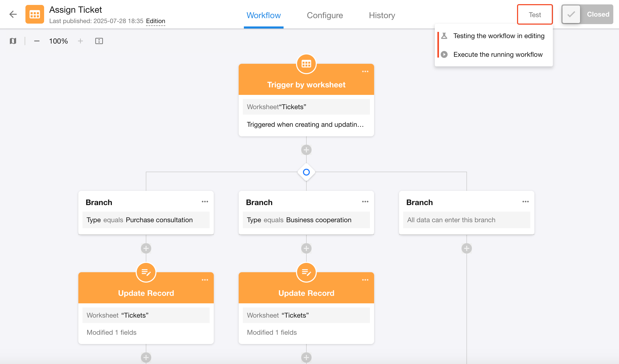Select Testing the workflow in editing
619x364 pixels.
[x=498, y=36]
